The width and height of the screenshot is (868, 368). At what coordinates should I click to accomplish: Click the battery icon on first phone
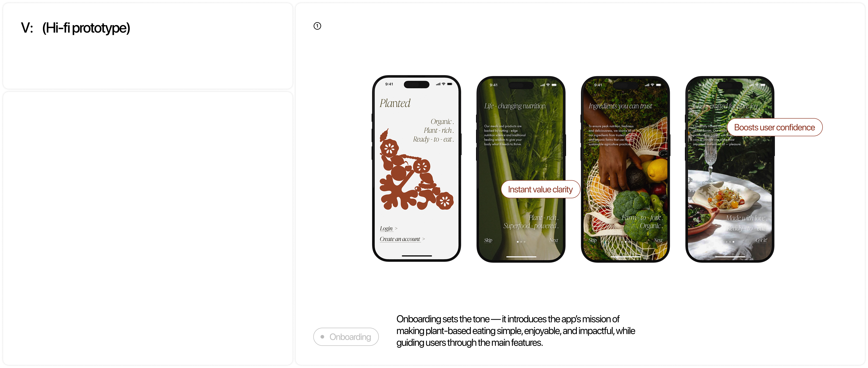pyautogui.click(x=450, y=84)
